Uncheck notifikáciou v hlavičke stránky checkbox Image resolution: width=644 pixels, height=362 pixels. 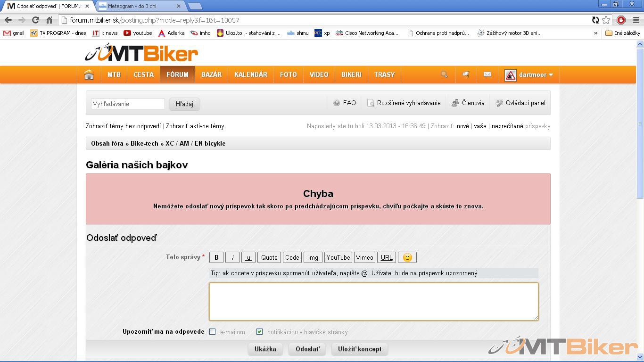point(259,332)
